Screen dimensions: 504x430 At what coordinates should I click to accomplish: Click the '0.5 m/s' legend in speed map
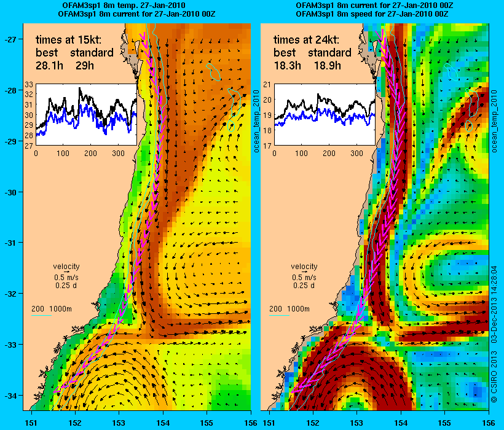coord(304,278)
